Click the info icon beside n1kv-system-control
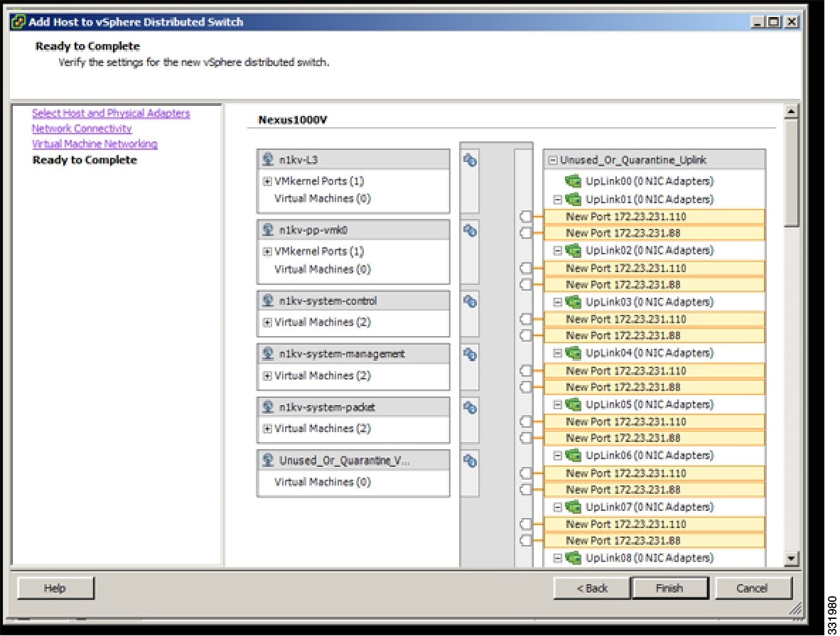This screenshot has height=636, width=840. (470, 301)
